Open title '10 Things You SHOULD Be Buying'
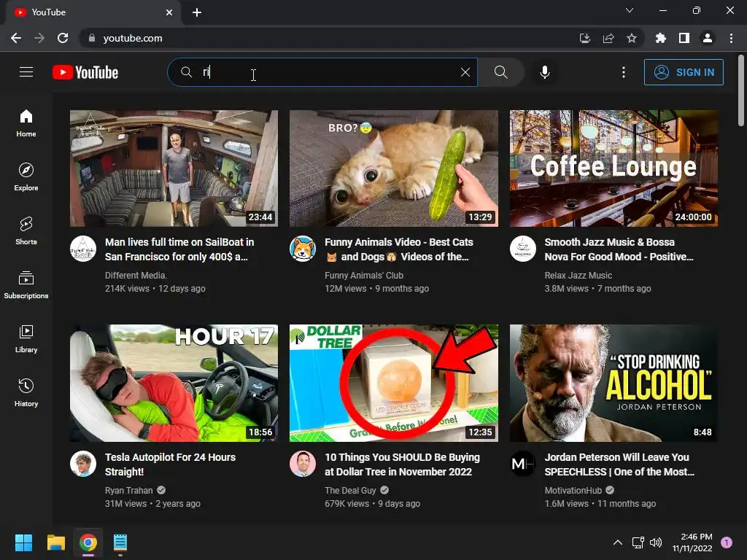747x560 pixels. 402,464
